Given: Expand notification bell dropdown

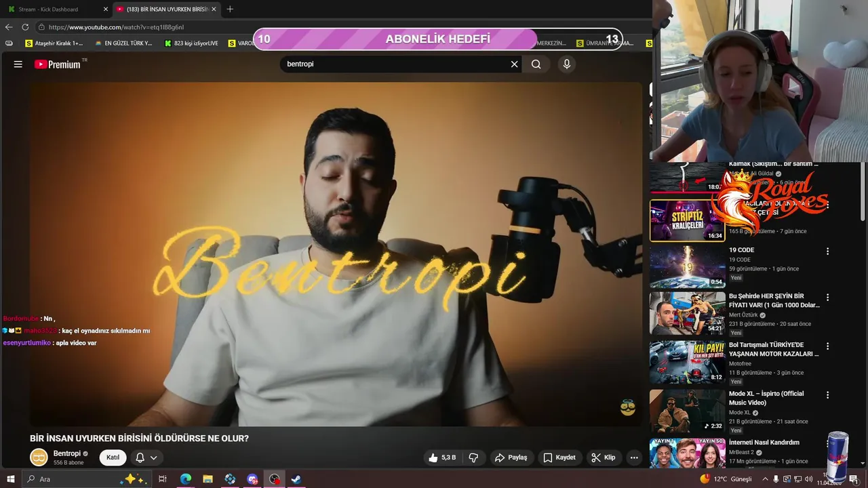Looking at the screenshot, I should tap(146, 457).
